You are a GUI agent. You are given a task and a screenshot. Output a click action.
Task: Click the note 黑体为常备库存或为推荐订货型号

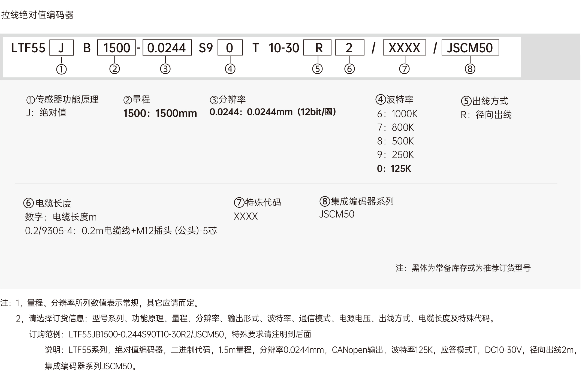click(x=463, y=268)
